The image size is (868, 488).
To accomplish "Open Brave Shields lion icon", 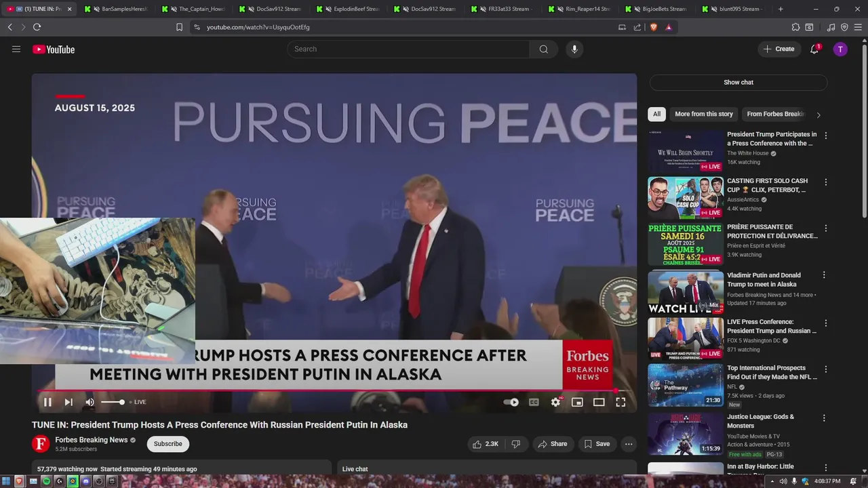I will click(654, 27).
